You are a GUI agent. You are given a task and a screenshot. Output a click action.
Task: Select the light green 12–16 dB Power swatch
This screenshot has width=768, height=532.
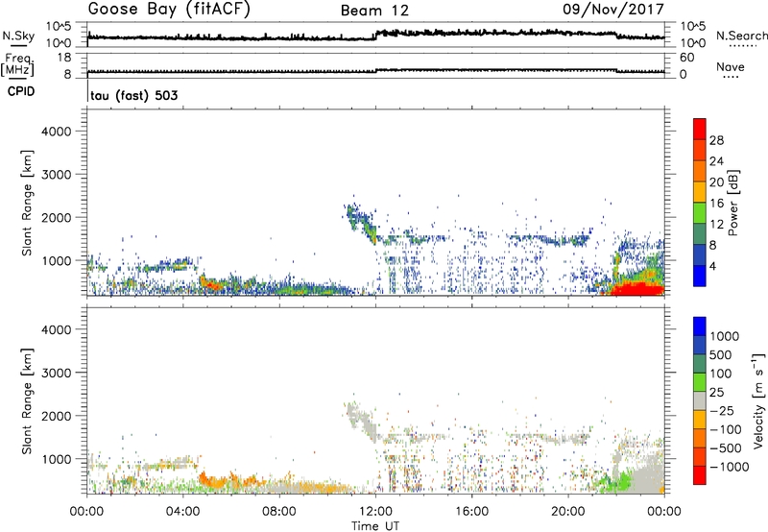click(x=700, y=212)
